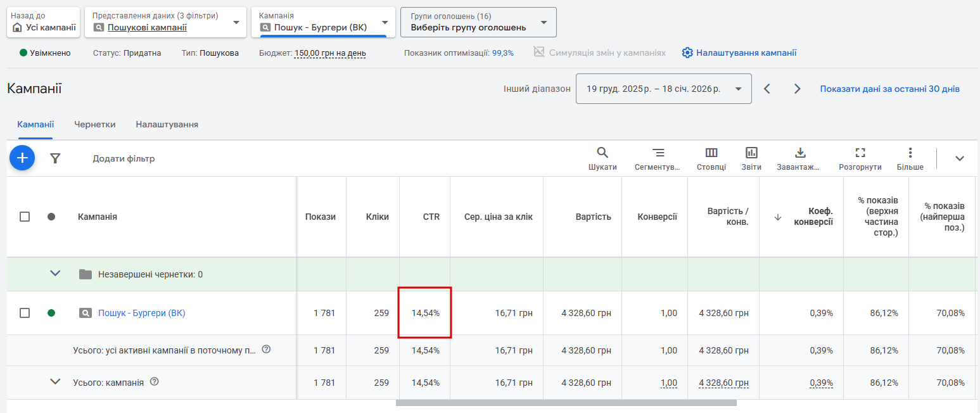
Task: Open the Звіти reports icon
Action: click(751, 158)
